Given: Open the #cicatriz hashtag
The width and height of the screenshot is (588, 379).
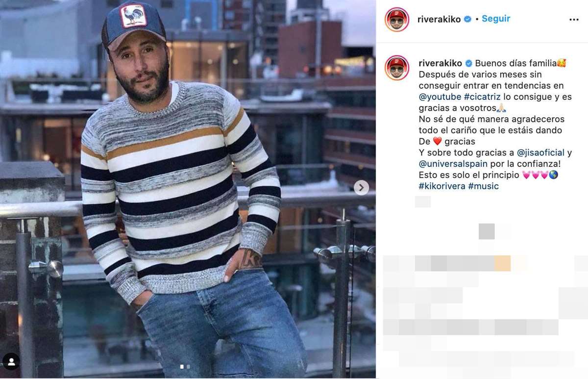Looking at the screenshot, I should (482, 97).
